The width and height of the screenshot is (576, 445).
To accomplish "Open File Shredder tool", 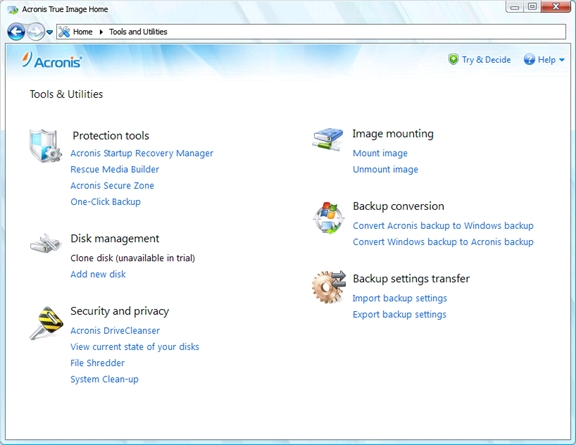I will (97, 363).
